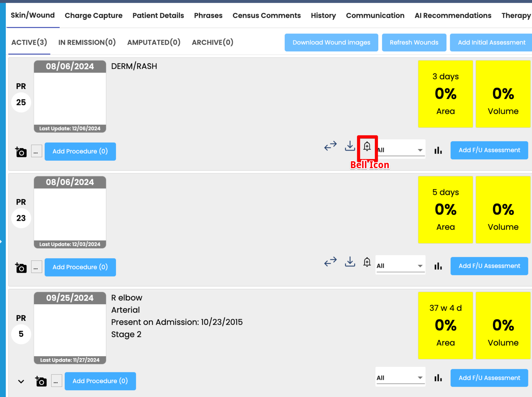The width and height of the screenshot is (532, 397).
Task: Open the bar chart icon for the R elbow wound
Action: [438, 378]
